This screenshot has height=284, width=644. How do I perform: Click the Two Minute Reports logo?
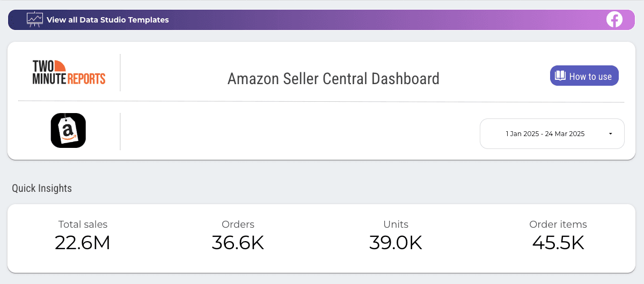coord(69,72)
